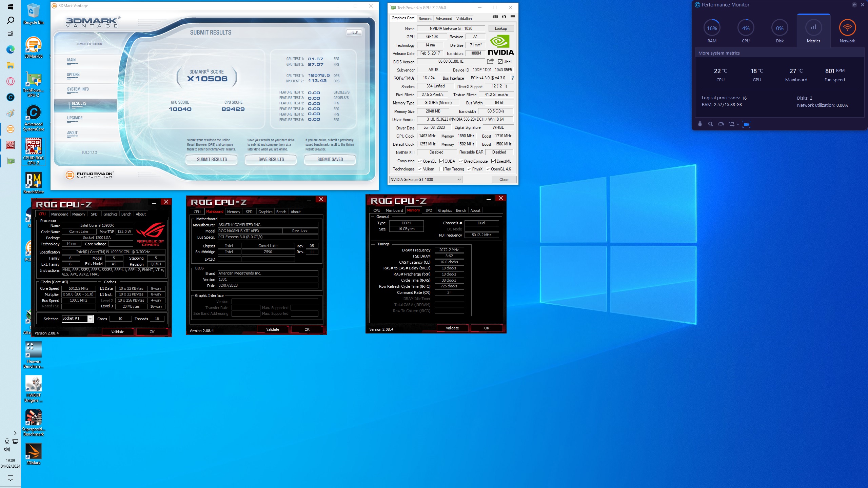Switch to the Advanced tab in GPU-Z
The height and width of the screenshot is (488, 868).
pyautogui.click(x=444, y=19)
